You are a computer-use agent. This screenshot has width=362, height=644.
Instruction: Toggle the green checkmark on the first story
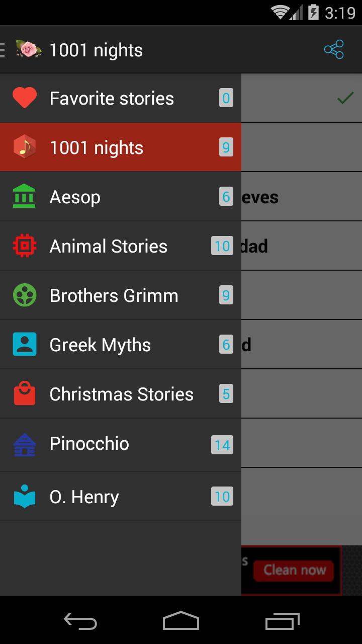[x=345, y=98]
